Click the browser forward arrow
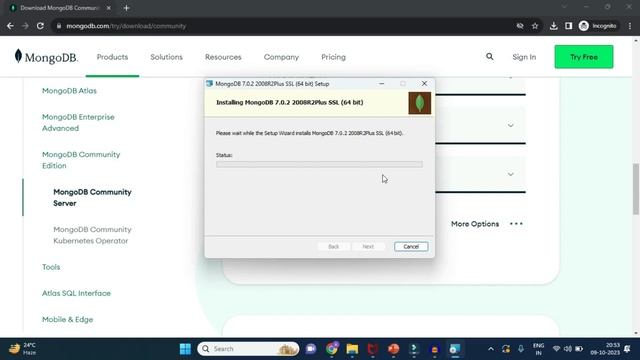The width and height of the screenshot is (640, 360). pyautogui.click(x=25, y=26)
